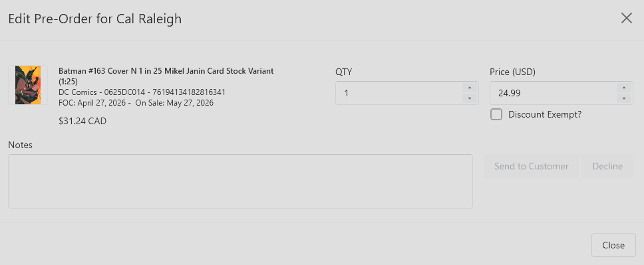Dismiss the dialog with the X icon
Image resolution: width=644 pixels, height=265 pixels.
(x=626, y=18)
